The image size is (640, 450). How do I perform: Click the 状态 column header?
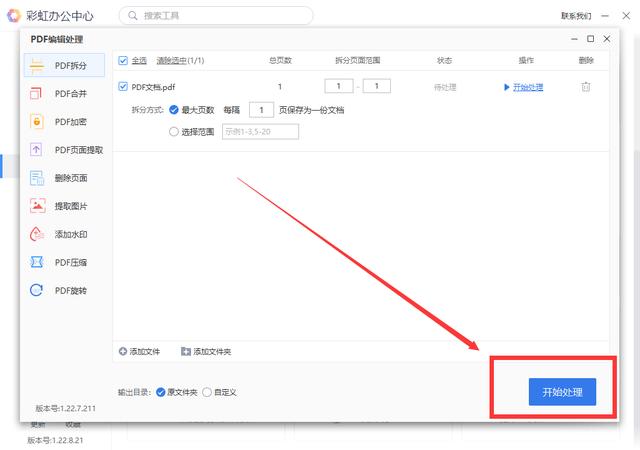444,60
